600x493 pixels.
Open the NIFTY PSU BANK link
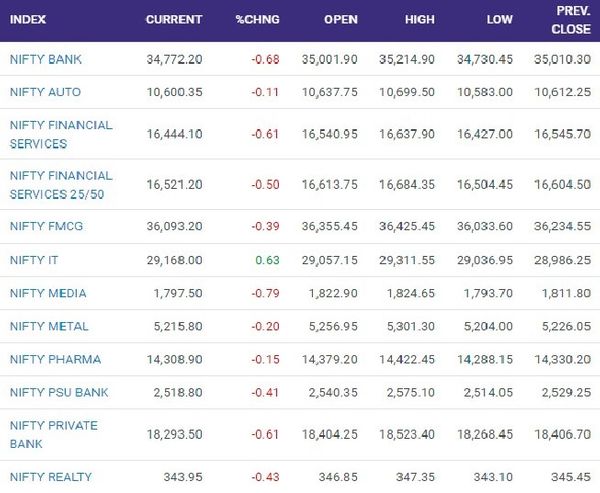59,392
